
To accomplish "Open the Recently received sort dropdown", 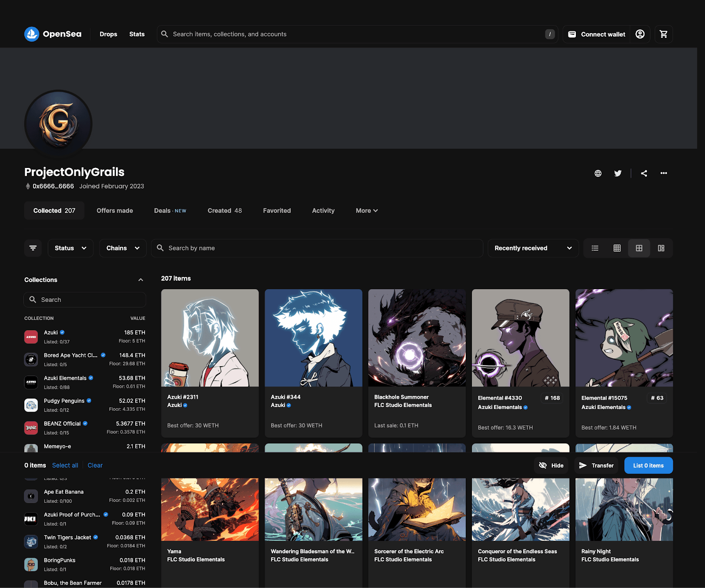I will coord(533,248).
